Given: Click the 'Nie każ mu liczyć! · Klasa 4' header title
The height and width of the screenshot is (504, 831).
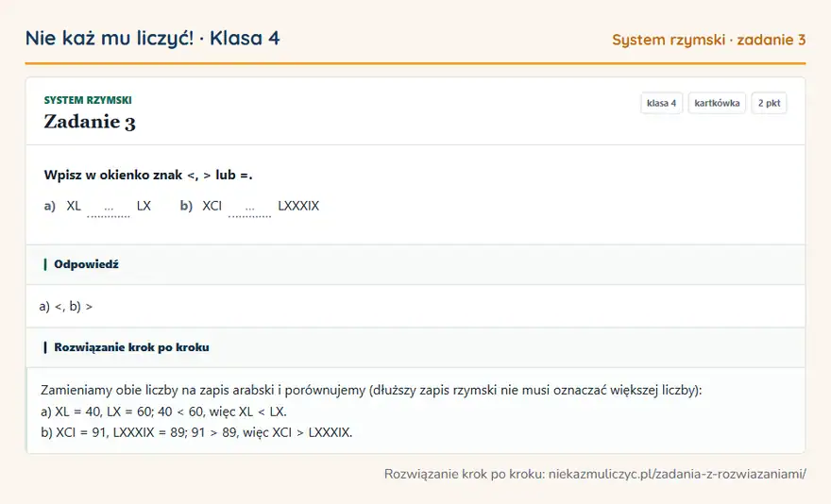Looking at the screenshot, I should click(153, 38).
